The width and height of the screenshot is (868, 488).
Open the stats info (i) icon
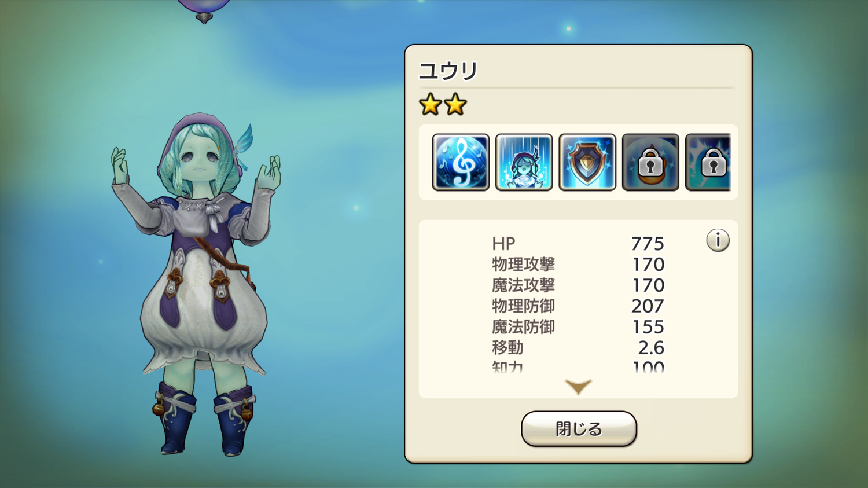point(718,240)
